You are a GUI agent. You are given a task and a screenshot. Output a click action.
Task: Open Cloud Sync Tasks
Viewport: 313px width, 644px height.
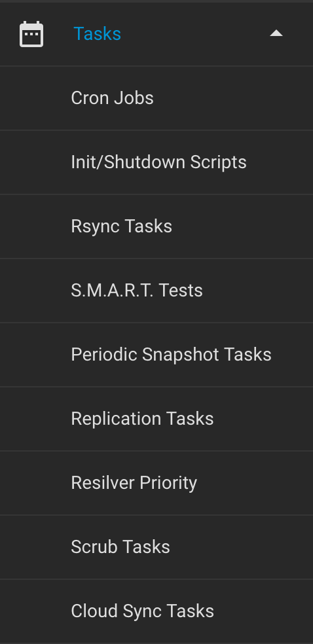(156, 611)
